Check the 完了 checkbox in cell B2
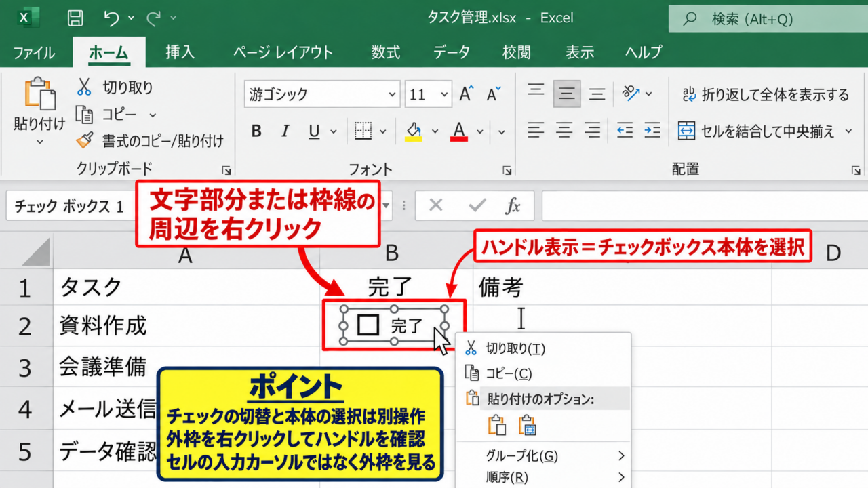Screen dimensions: 868x488 click(x=368, y=325)
